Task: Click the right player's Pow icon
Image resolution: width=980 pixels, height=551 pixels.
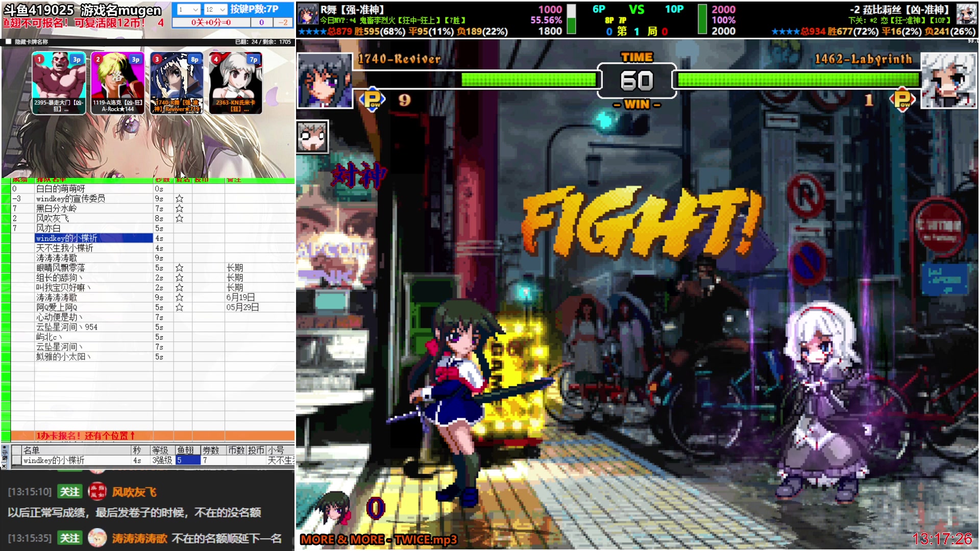Action: pyautogui.click(x=902, y=99)
